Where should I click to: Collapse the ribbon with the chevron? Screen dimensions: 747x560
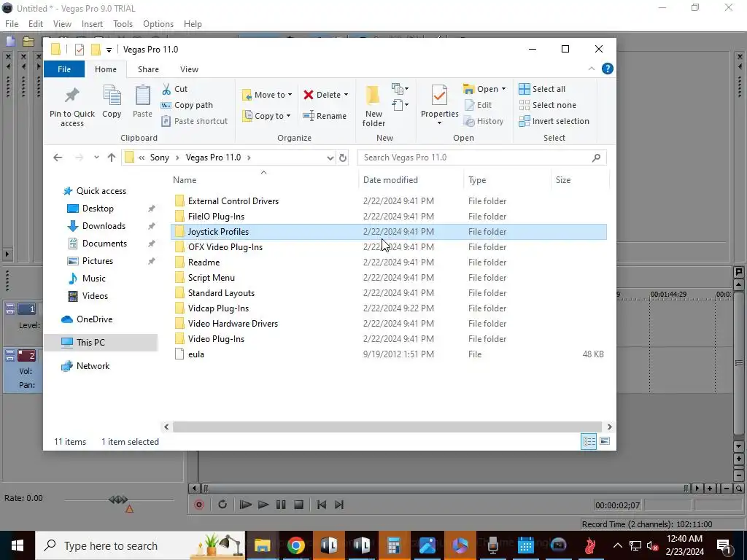point(591,69)
